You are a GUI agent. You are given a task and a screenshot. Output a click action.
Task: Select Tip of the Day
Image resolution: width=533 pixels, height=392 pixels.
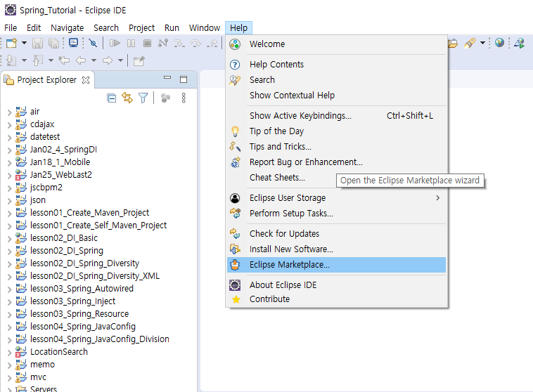click(337, 131)
